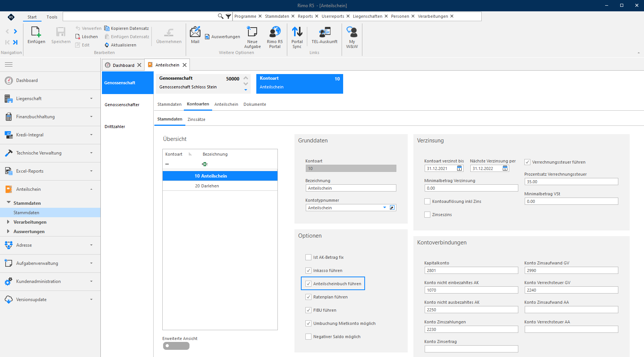Uncheck Anteilscheinbuch führen
The width and height of the screenshot is (644, 357).
click(x=308, y=284)
